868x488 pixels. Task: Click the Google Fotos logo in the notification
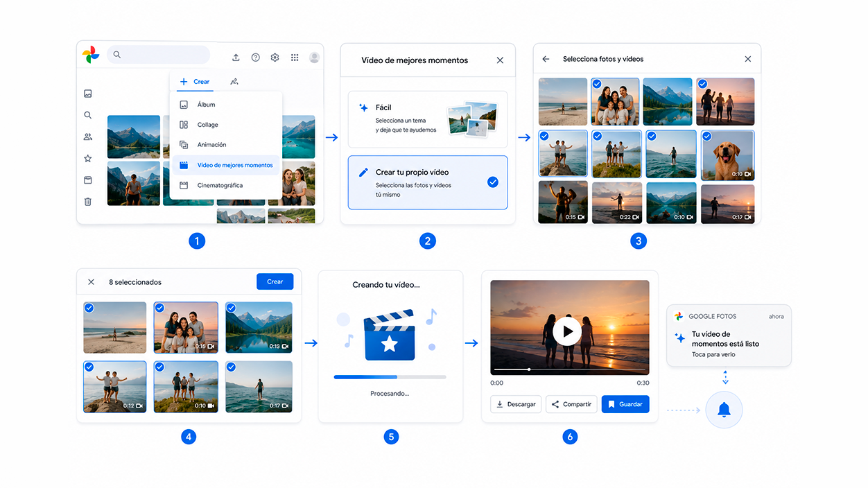coord(679,316)
